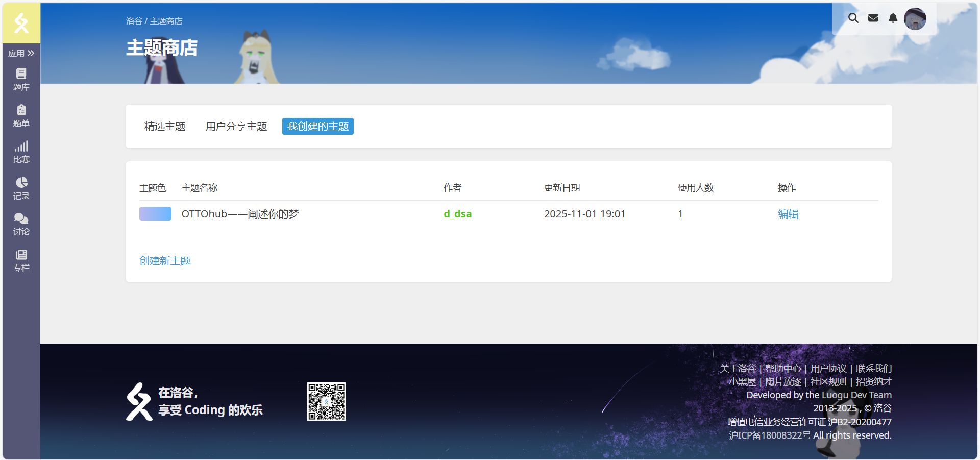The height and width of the screenshot is (460, 980).
Task: Open the user avatar menu
Action: [x=915, y=19]
